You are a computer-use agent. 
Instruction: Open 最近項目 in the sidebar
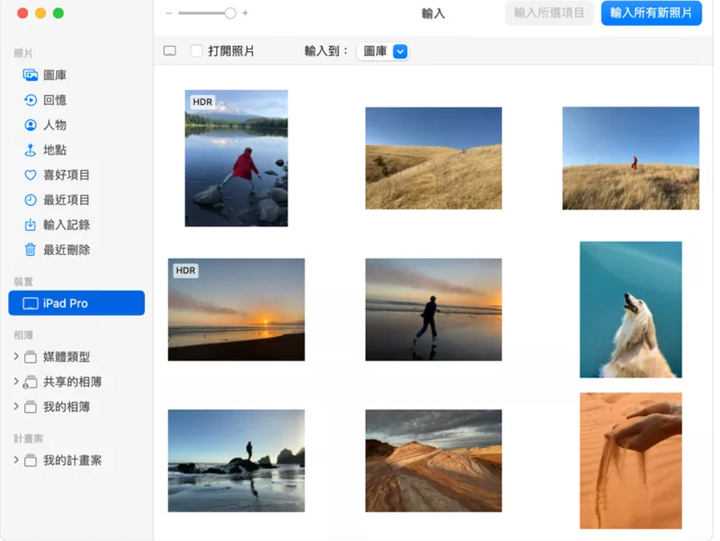(66, 200)
